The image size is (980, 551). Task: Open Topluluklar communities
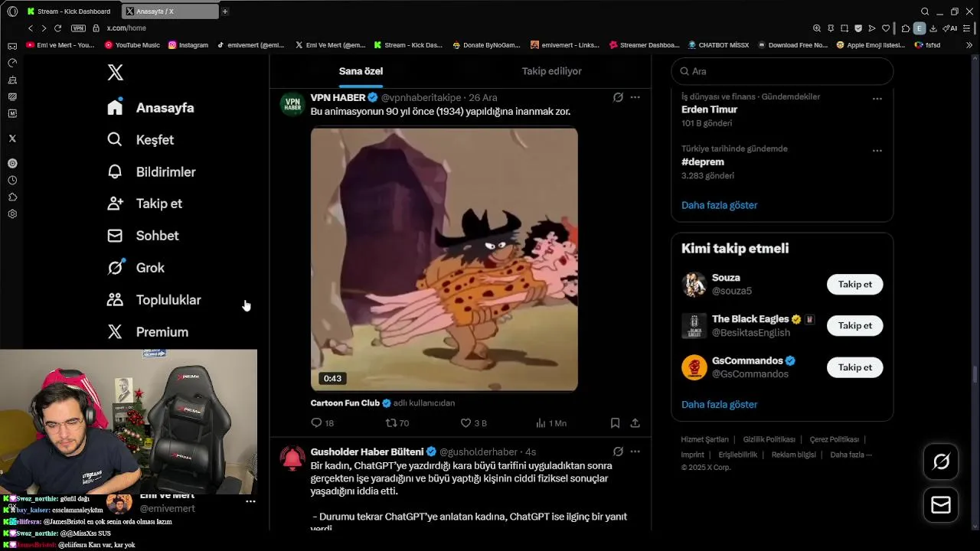coord(154,300)
